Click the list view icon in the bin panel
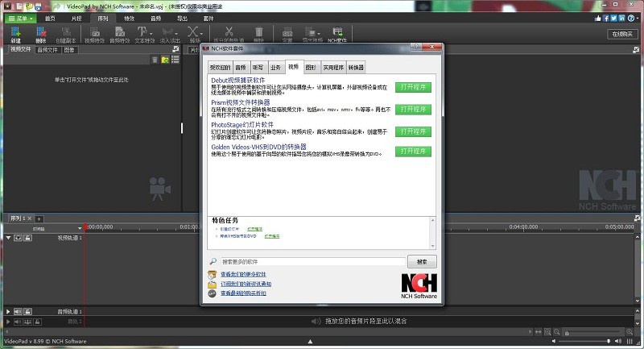644x349 pixels. (175, 60)
